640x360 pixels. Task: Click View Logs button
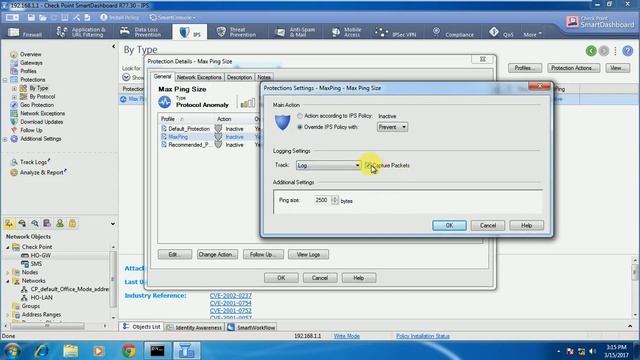point(308,255)
